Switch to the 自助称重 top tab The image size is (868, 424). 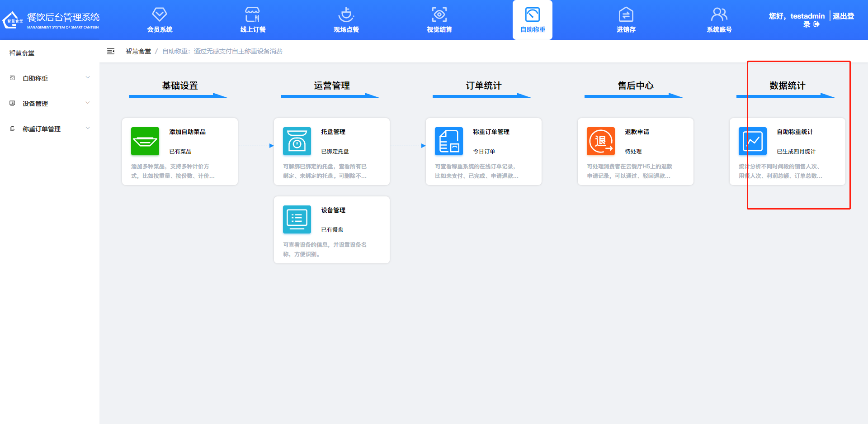(532, 20)
